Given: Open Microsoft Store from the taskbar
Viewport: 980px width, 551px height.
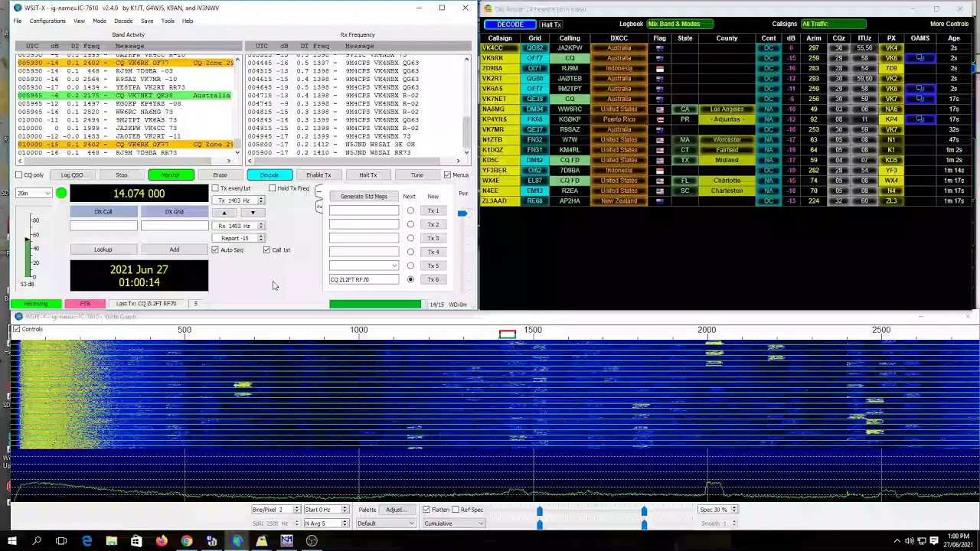Looking at the screenshot, I should pos(136,541).
